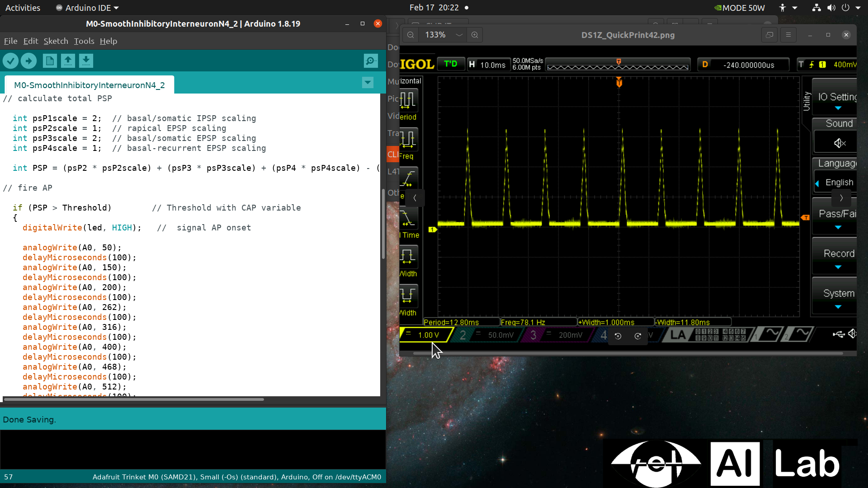This screenshot has width=868, height=488.
Task: Zoom in on the oscilloscope screenshot
Action: click(x=475, y=34)
